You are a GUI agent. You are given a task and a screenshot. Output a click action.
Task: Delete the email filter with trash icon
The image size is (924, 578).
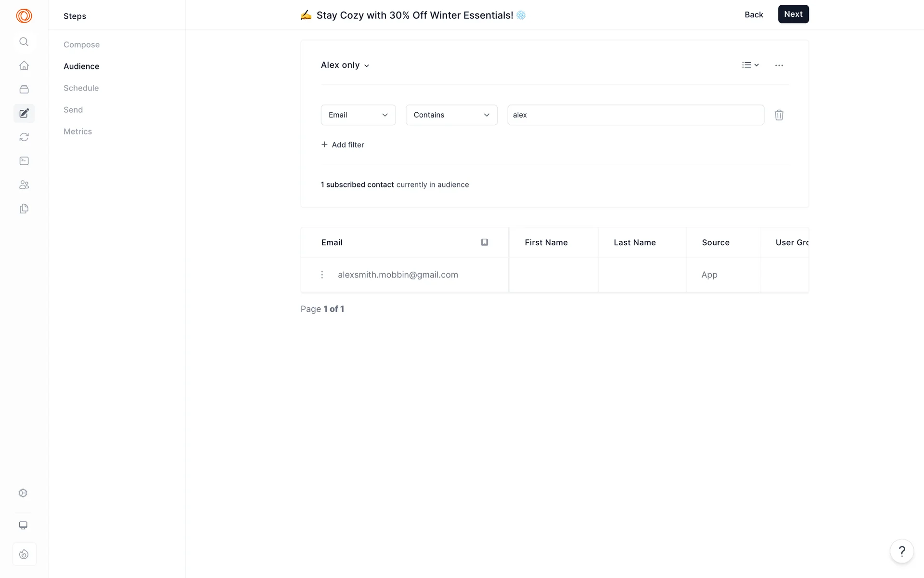[779, 115]
